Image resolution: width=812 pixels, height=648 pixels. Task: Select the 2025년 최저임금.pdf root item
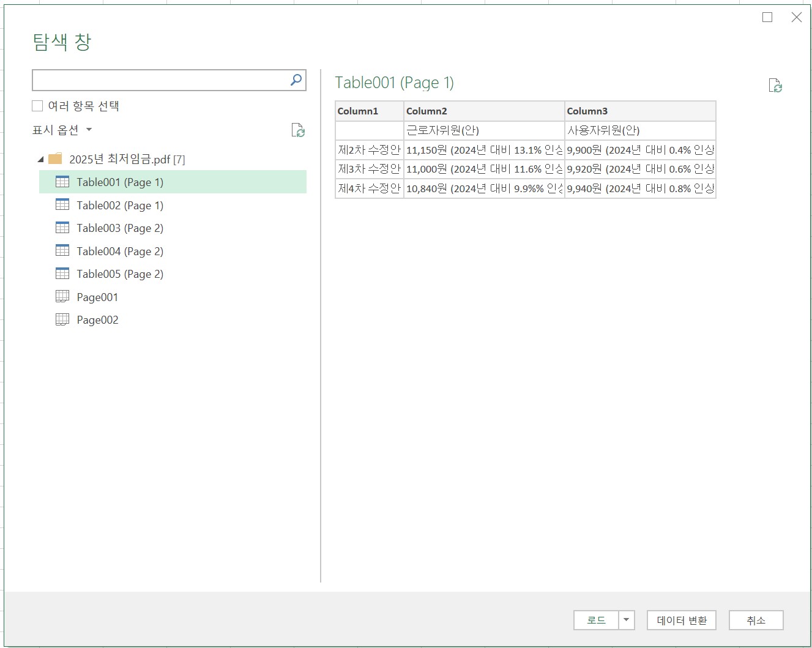pyautogui.click(x=127, y=159)
